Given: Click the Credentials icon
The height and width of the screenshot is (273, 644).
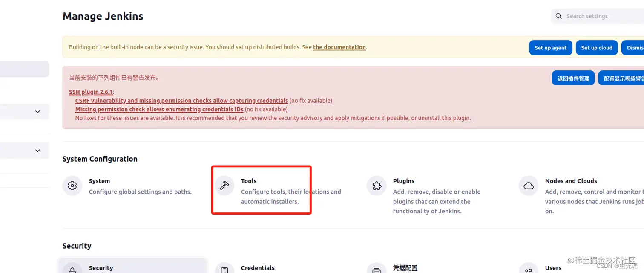Looking at the screenshot, I should pos(224,269).
